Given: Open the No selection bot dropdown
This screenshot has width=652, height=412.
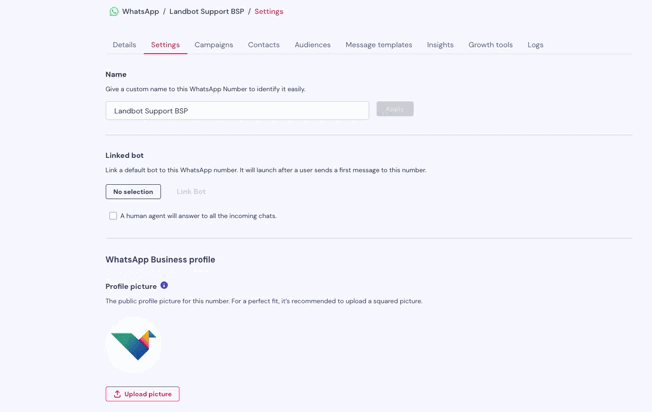Looking at the screenshot, I should (x=133, y=192).
